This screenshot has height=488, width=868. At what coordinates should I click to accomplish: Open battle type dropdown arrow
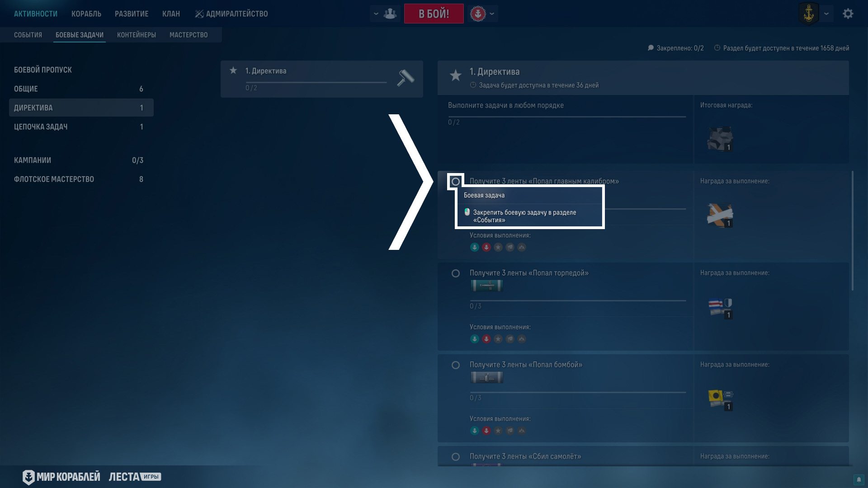tap(492, 14)
